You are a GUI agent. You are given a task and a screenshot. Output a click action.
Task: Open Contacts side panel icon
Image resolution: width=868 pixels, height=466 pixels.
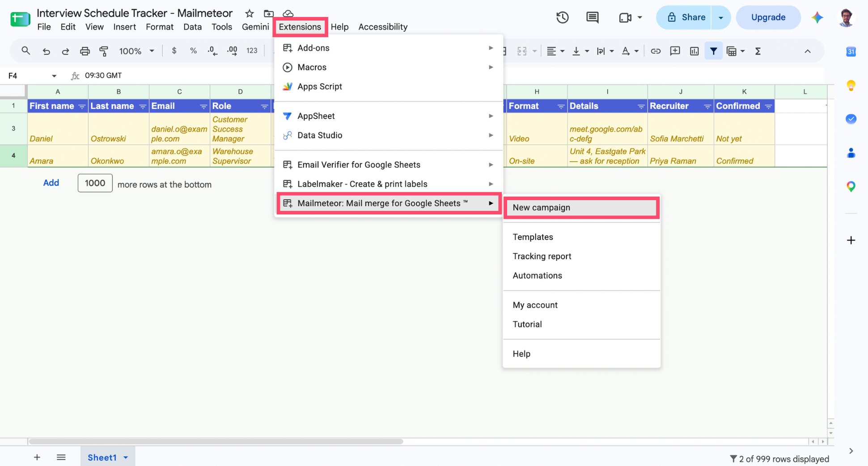(x=851, y=153)
